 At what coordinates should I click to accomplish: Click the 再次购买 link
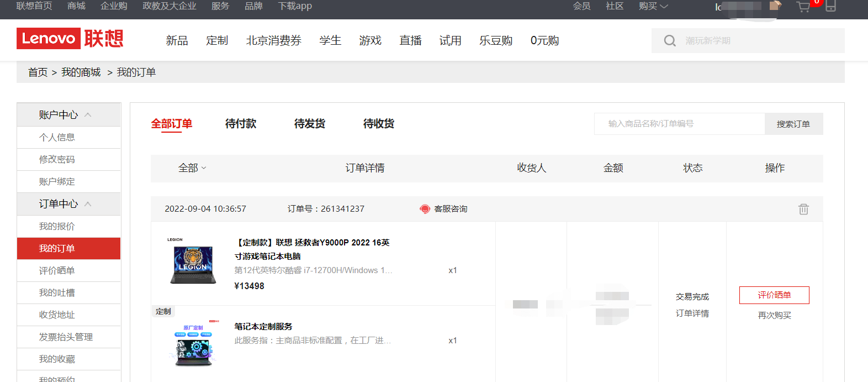click(774, 315)
